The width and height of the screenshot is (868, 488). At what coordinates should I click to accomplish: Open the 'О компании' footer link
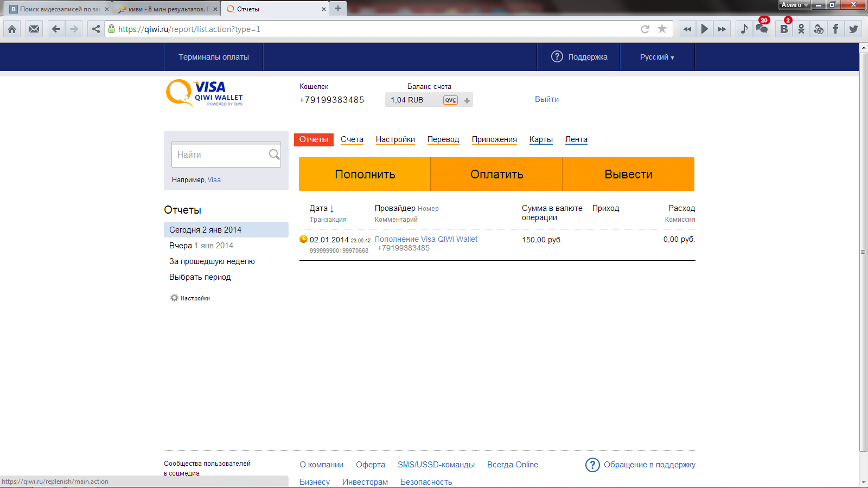pos(321,465)
